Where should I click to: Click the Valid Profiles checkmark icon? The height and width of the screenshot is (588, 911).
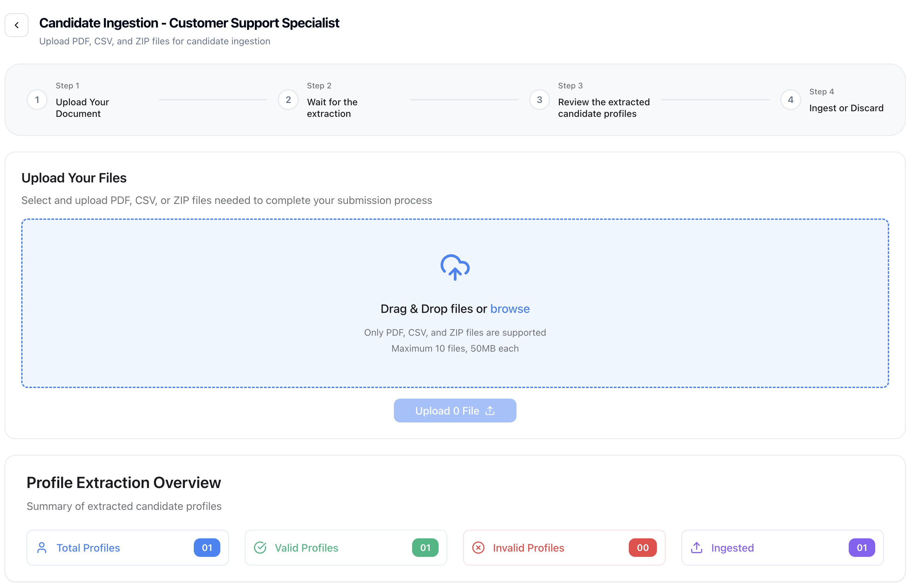click(260, 548)
